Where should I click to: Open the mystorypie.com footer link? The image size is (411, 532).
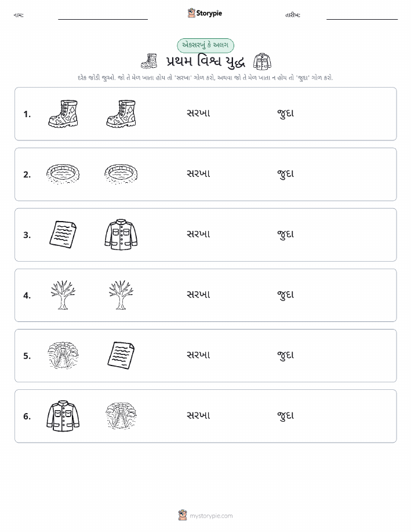click(x=211, y=516)
